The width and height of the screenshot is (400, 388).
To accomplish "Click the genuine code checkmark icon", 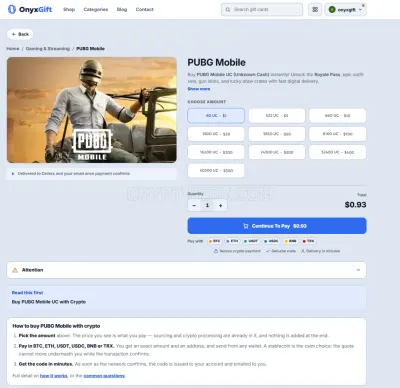I will coord(268,251).
